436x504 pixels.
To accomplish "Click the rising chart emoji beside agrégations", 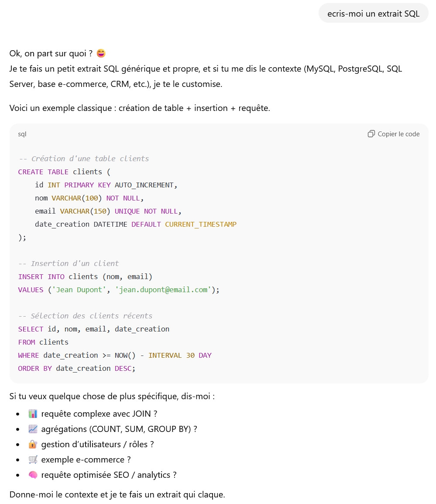I will tap(33, 429).
